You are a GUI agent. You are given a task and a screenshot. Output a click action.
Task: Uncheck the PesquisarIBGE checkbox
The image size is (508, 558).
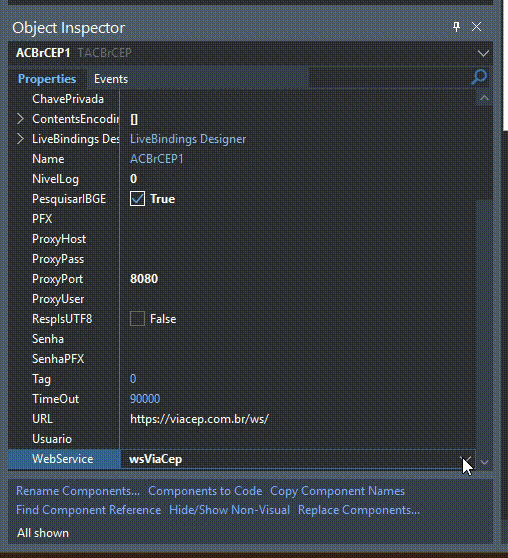(137, 199)
